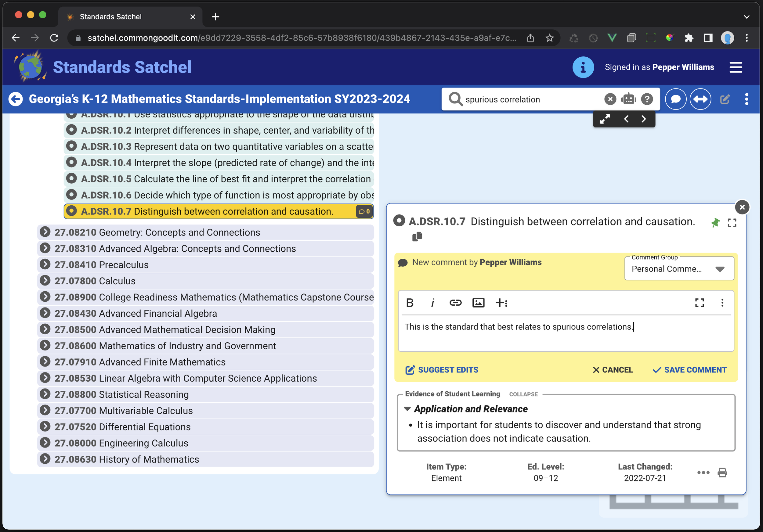Click the copy icon under A.DSR.10.7 title
The width and height of the screenshot is (763, 532).
(x=417, y=236)
